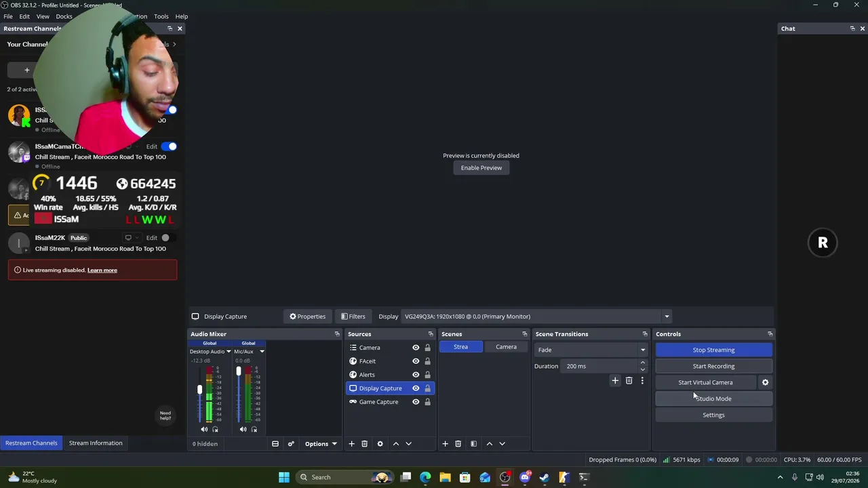Open Mic/Aux monitoring headphone icon
The image size is (868, 488).
tap(254, 429)
